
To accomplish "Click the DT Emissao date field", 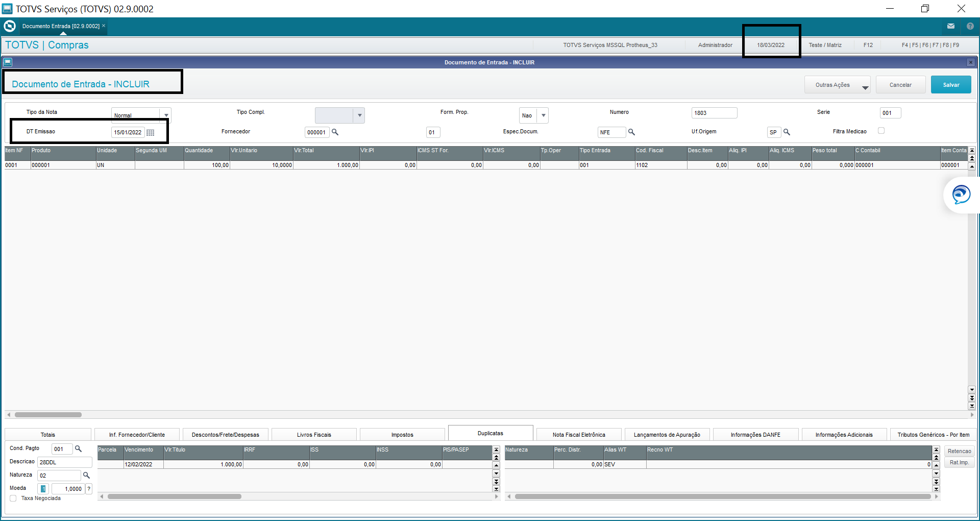I will tap(128, 132).
